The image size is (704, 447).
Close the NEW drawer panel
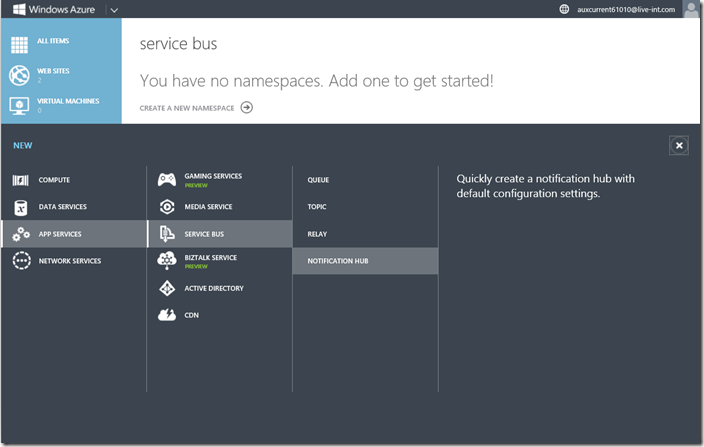point(679,145)
